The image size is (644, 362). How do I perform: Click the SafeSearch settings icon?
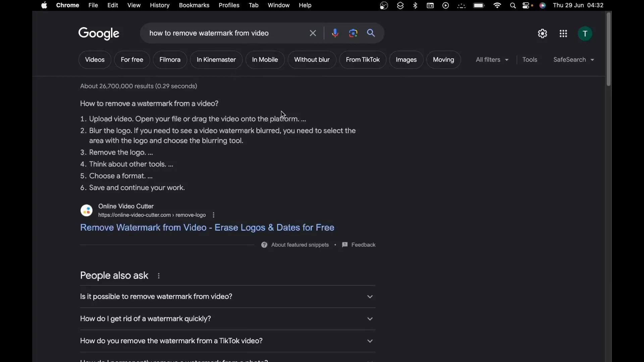click(593, 60)
